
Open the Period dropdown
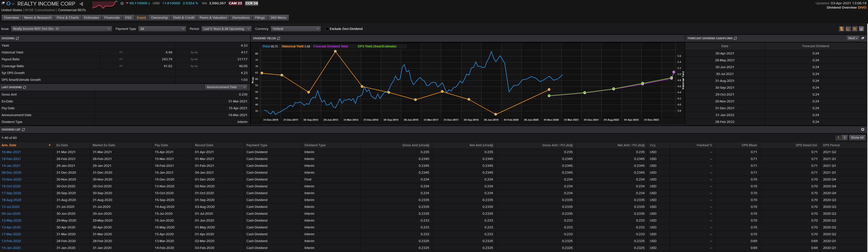point(226,29)
